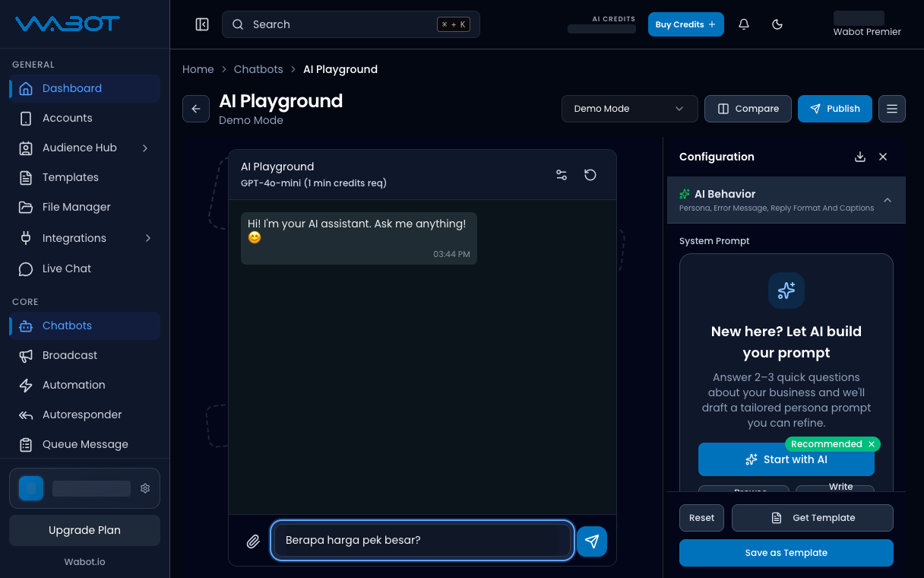Open Integrations menu item
924x578 pixels.
84,238
